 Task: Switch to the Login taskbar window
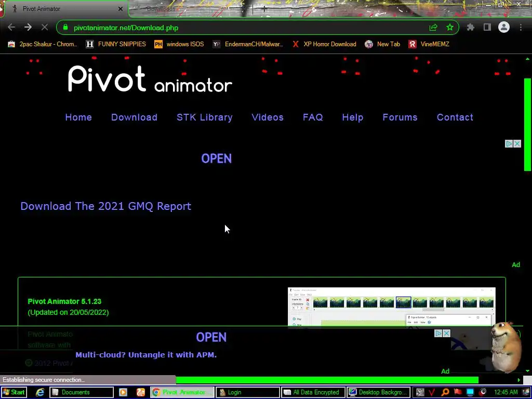pos(248,392)
